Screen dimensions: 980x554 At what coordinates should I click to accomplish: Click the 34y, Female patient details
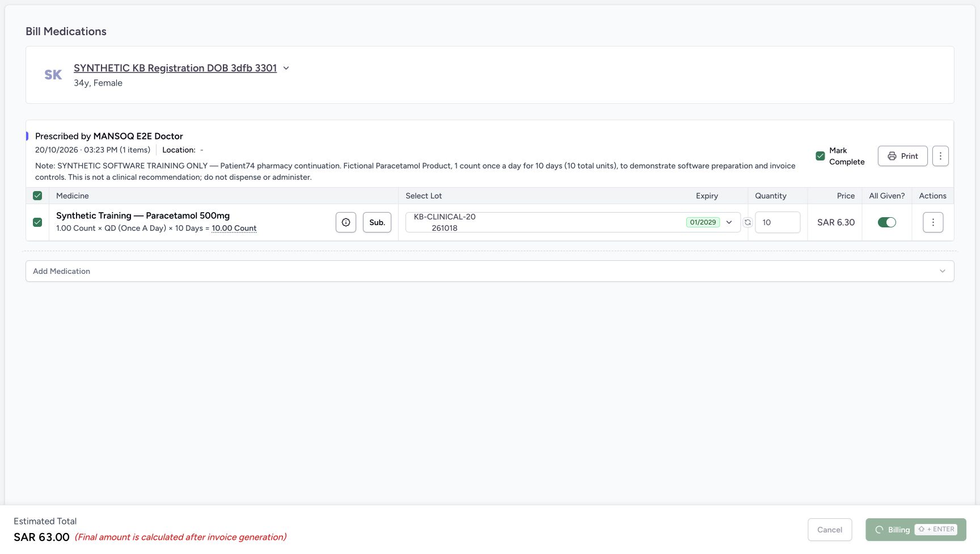pyautogui.click(x=98, y=83)
